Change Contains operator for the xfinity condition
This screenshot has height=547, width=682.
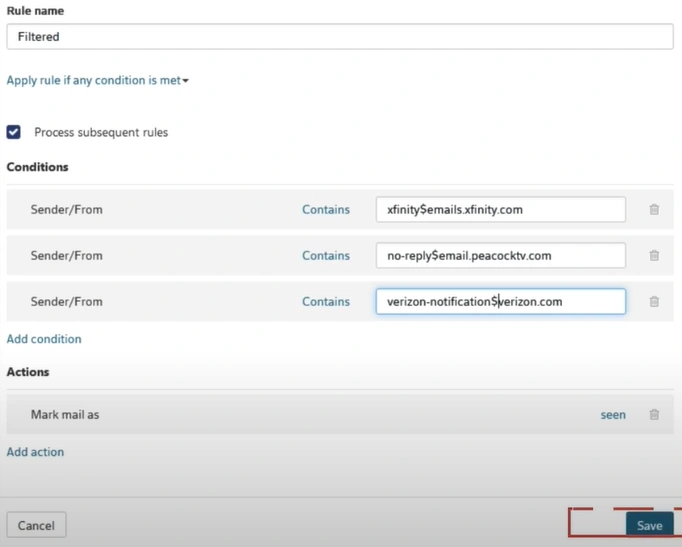[326, 210]
